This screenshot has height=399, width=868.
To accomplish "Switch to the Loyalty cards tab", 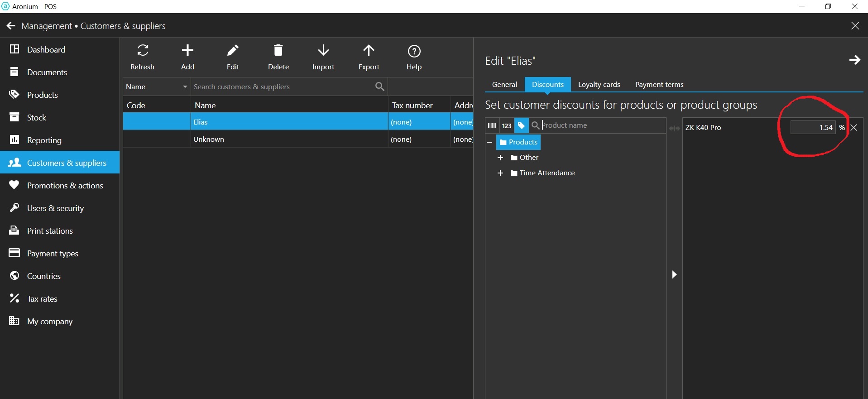I will click(x=599, y=85).
